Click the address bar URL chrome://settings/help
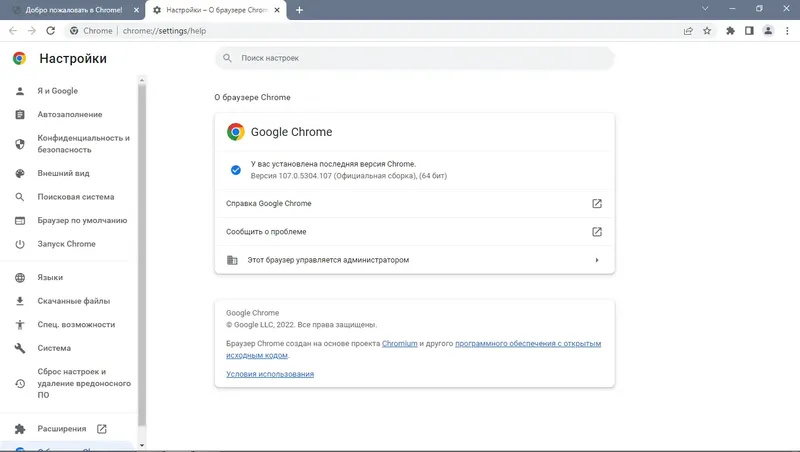 [x=164, y=31]
